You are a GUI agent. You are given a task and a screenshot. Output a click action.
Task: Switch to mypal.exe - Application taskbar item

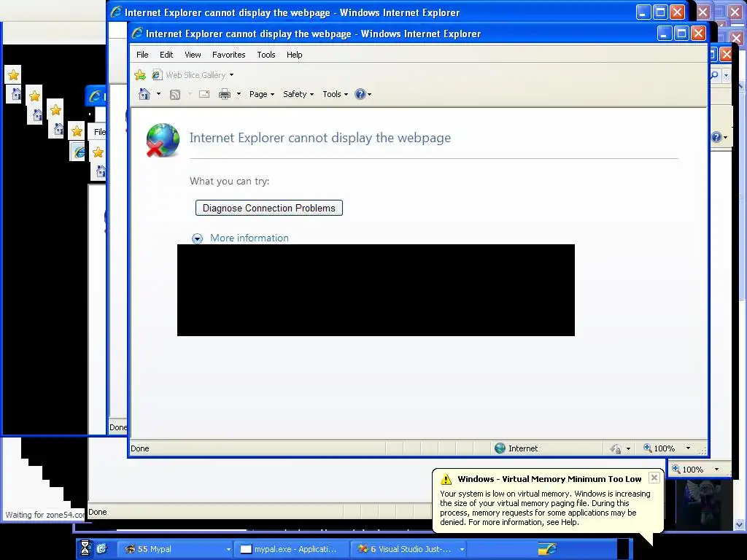[293, 549]
